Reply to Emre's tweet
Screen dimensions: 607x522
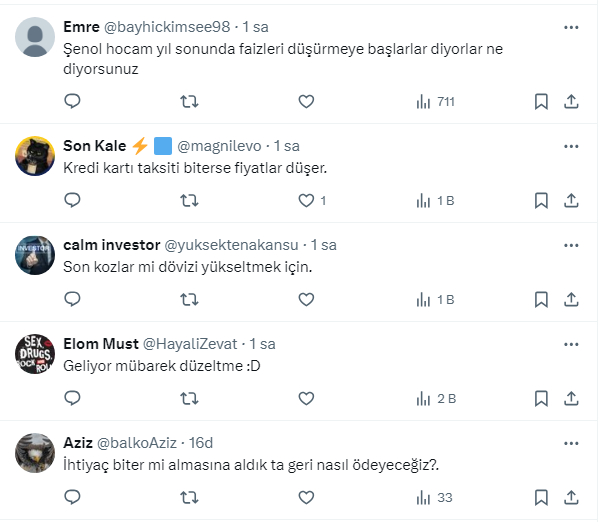tap(72, 101)
